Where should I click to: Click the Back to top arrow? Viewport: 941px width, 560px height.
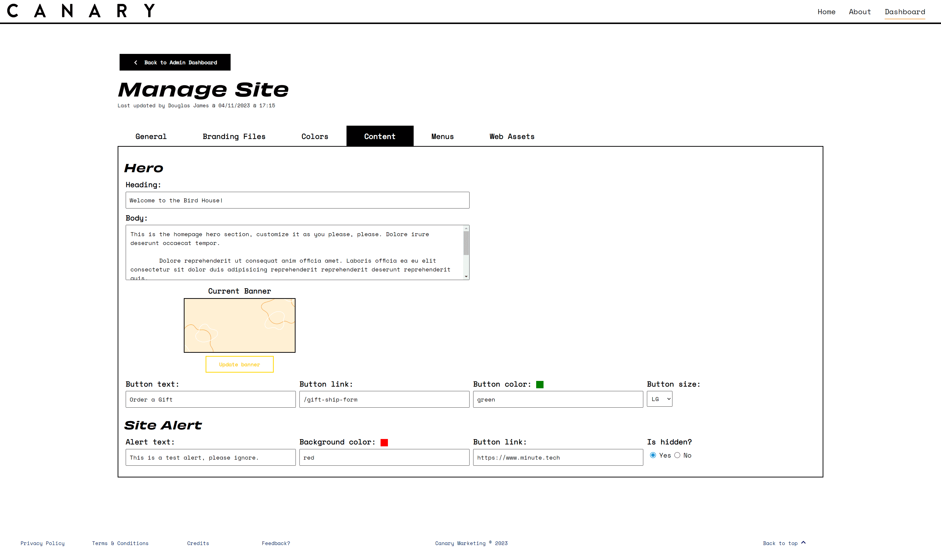803,543
